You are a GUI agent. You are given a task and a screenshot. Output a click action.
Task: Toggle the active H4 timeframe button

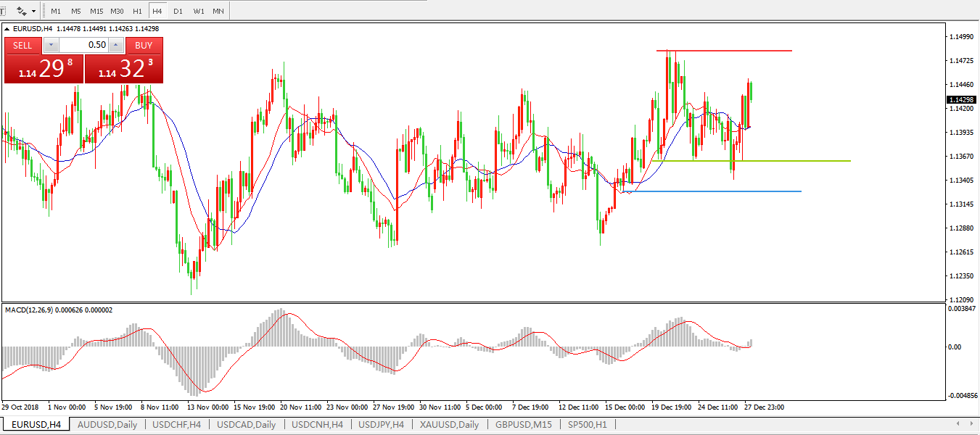(x=157, y=12)
